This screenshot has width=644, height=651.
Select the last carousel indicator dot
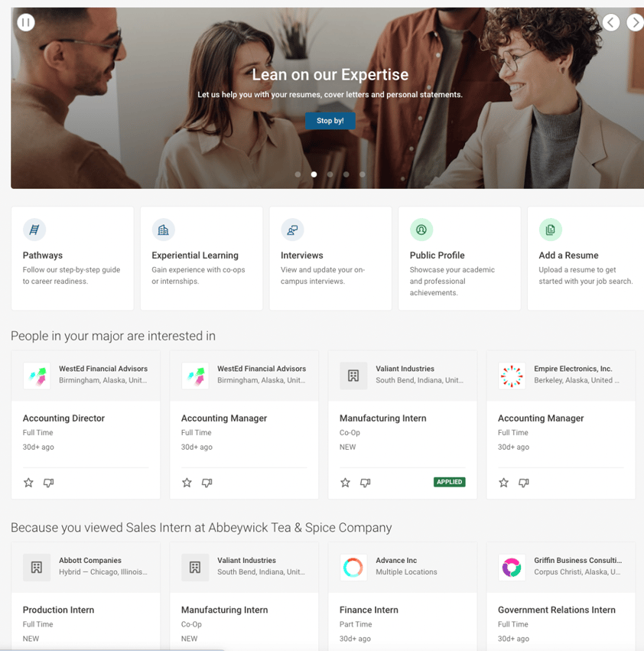coord(363,174)
